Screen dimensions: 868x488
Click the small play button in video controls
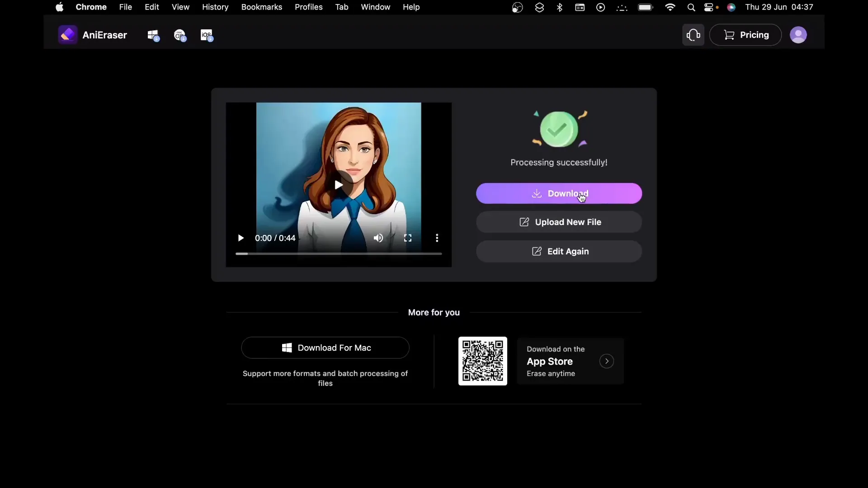(241, 238)
